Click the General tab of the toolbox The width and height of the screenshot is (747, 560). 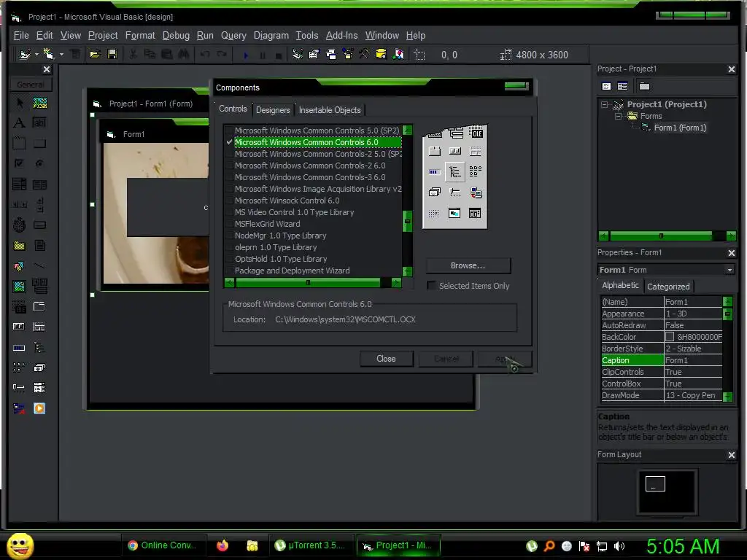[31, 85]
